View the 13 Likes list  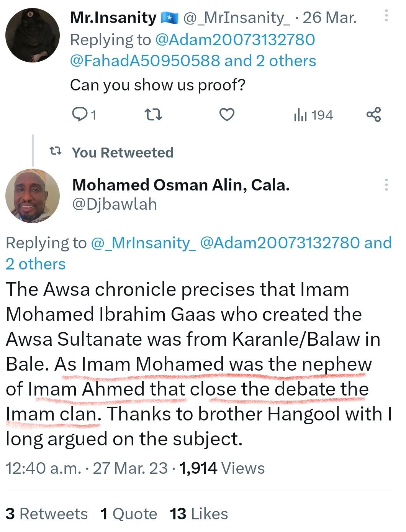[199, 514]
